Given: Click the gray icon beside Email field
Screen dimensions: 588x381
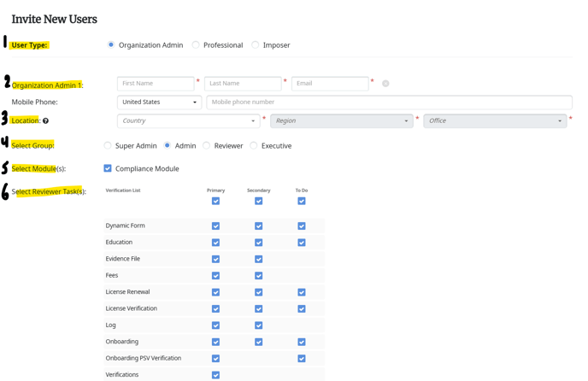Looking at the screenshot, I should point(385,84).
